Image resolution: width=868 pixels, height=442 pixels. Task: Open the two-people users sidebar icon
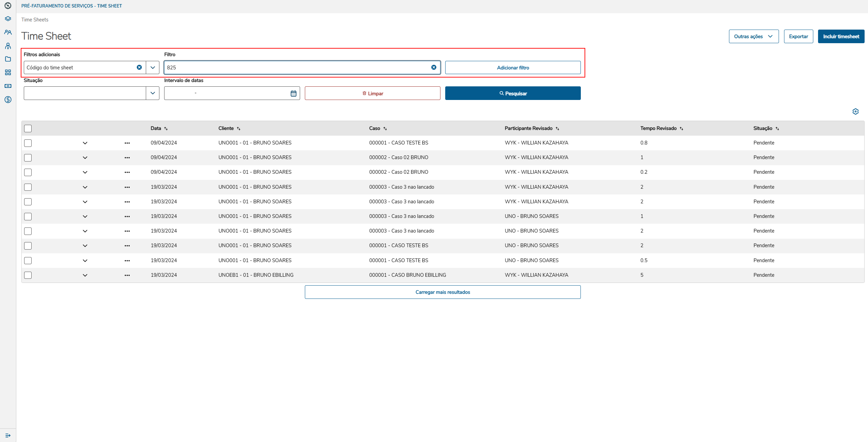click(8, 32)
